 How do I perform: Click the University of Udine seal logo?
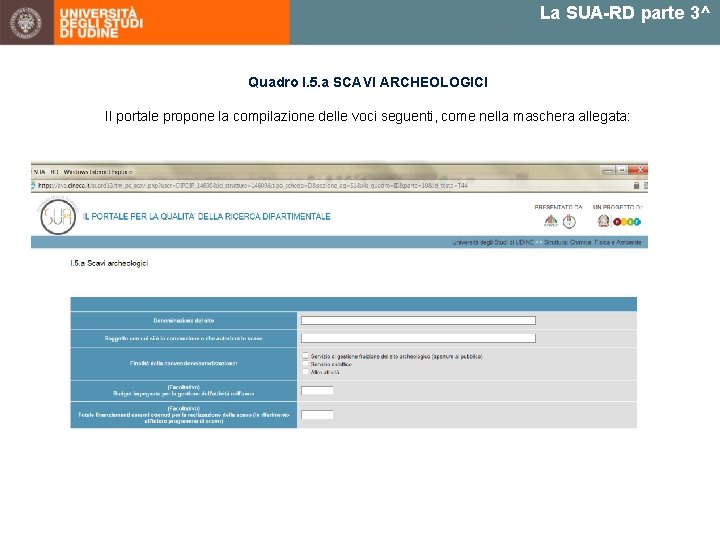pyautogui.click(x=26, y=22)
